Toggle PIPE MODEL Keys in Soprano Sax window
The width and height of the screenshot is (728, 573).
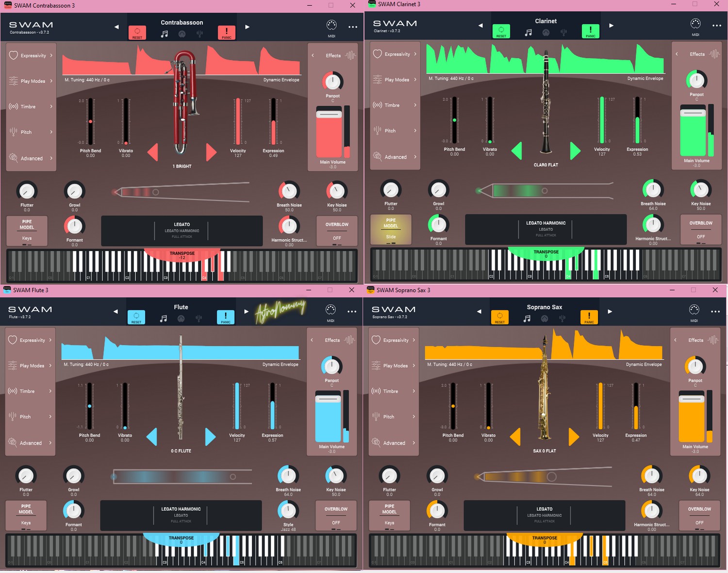click(x=389, y=515)
